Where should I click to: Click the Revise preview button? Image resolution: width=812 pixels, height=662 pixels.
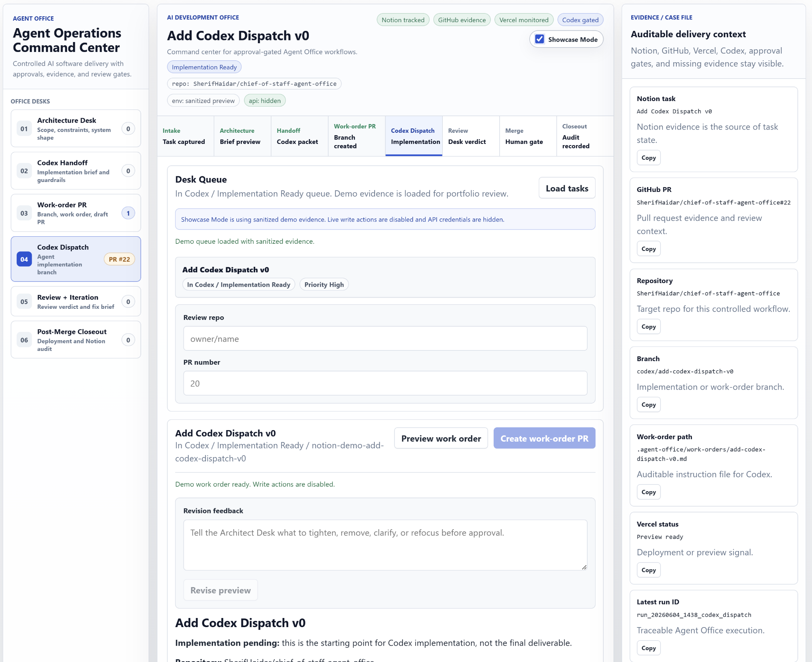point(220,590)
